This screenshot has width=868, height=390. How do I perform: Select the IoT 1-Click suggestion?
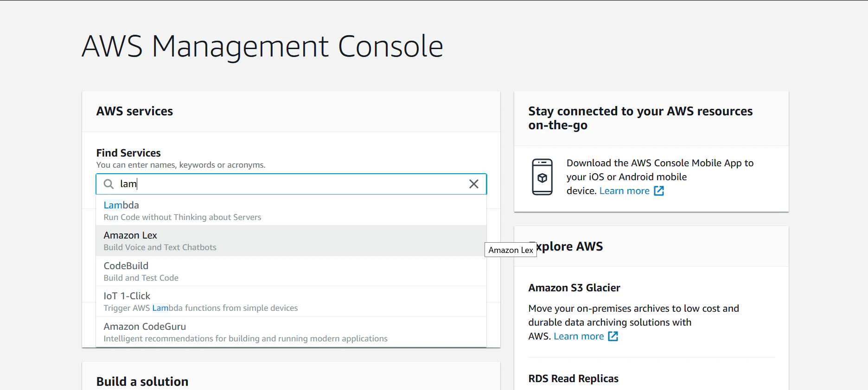(127, 296)
